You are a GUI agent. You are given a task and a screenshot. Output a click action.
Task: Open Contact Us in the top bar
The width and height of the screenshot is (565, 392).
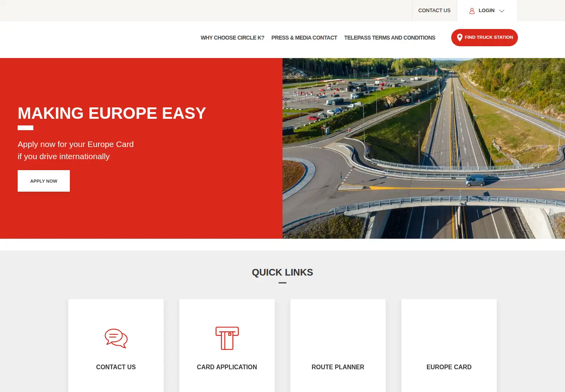point(434,11)
